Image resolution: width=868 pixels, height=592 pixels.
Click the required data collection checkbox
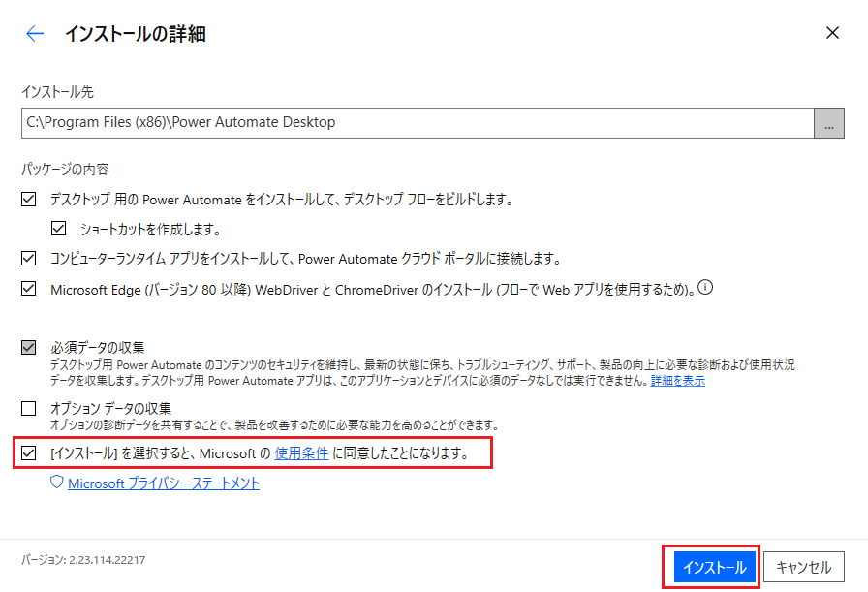[29, 347]
